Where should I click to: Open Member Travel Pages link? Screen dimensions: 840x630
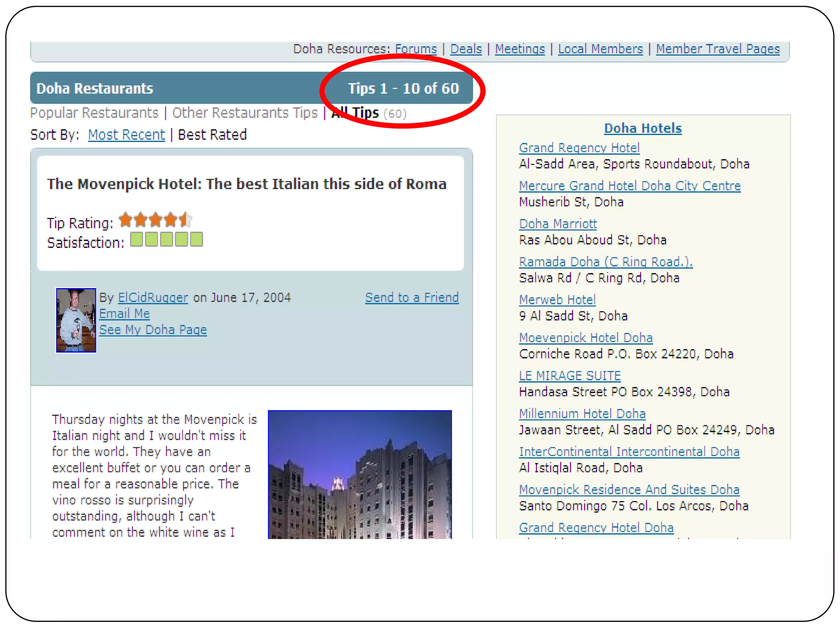[x=718, y=49]
